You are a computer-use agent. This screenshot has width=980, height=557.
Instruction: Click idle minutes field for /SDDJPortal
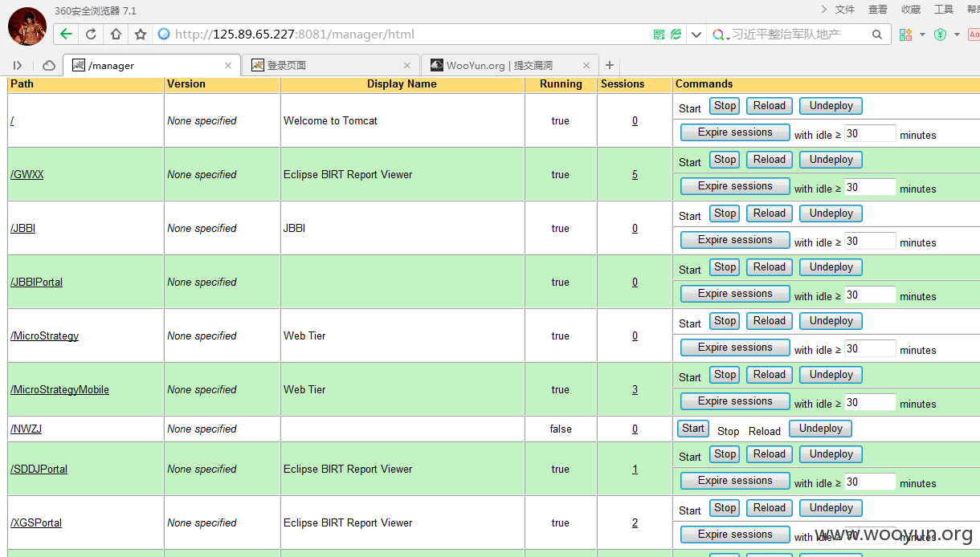tap(870, 482)
